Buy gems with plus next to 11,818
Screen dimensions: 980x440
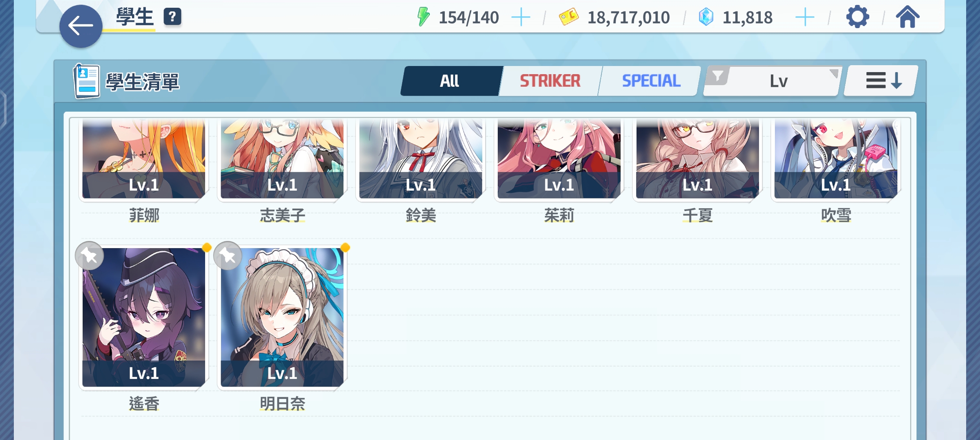tap(805, 18)
